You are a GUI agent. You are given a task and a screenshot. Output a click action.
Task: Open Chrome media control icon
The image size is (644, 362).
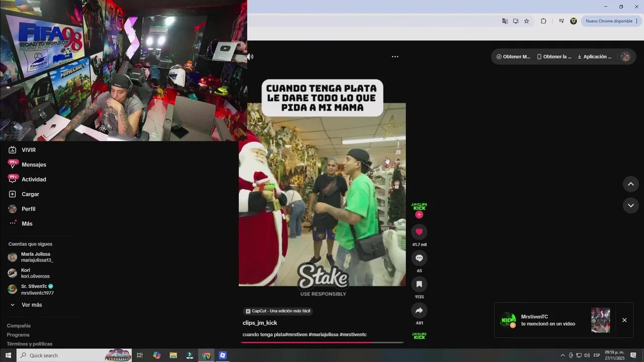[561, 21]
